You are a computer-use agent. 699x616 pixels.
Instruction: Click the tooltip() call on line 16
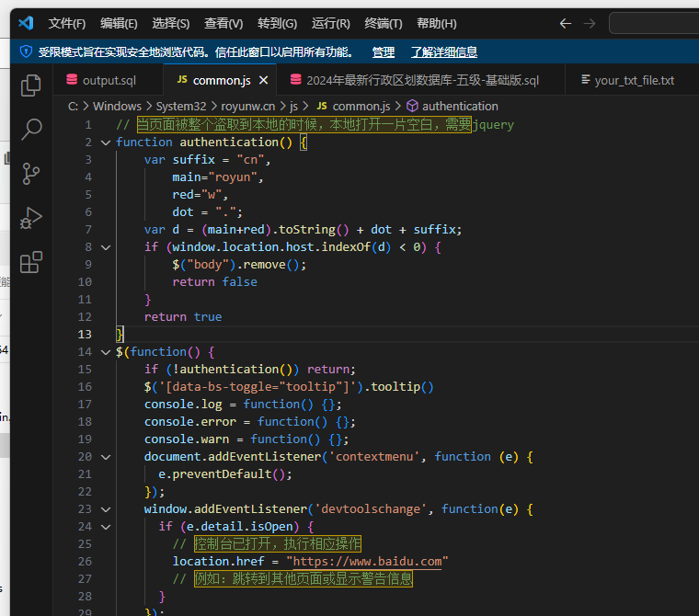pyautogui.click(x=402, y=387)
